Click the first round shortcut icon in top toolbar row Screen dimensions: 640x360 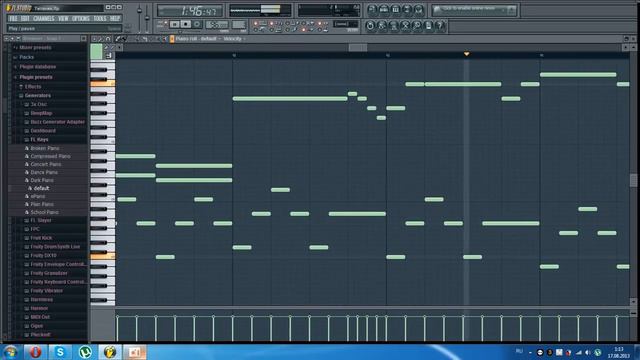(x=372, y=9)
